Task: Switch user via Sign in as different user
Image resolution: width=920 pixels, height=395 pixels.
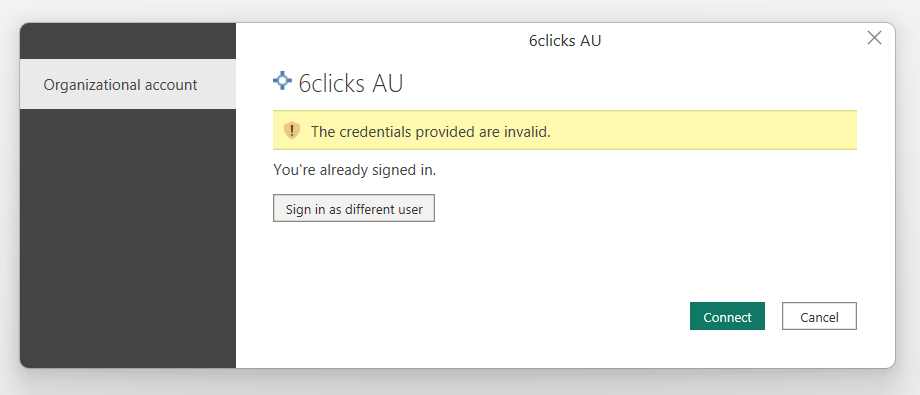Action: tap(354, 208)
